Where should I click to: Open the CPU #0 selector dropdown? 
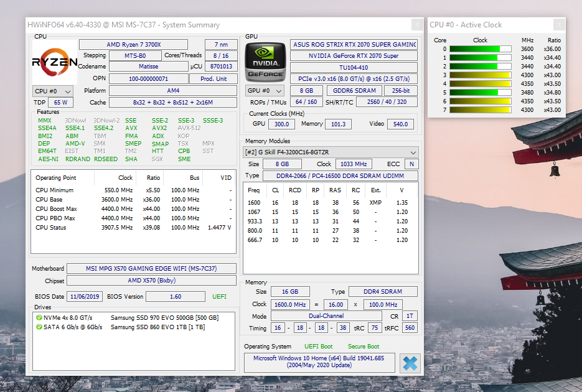pyautogui.click(x=52, y=91)
